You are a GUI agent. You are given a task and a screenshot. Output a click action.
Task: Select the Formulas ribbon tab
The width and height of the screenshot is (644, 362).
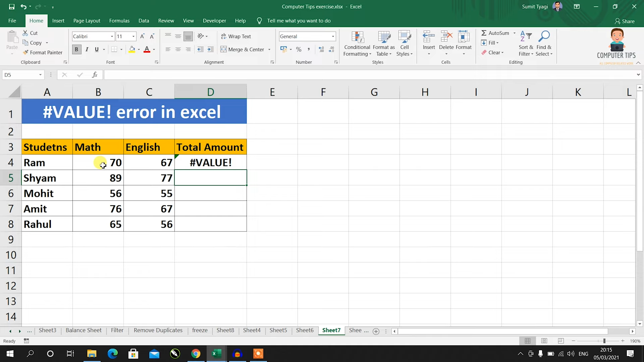click(119, 21)
